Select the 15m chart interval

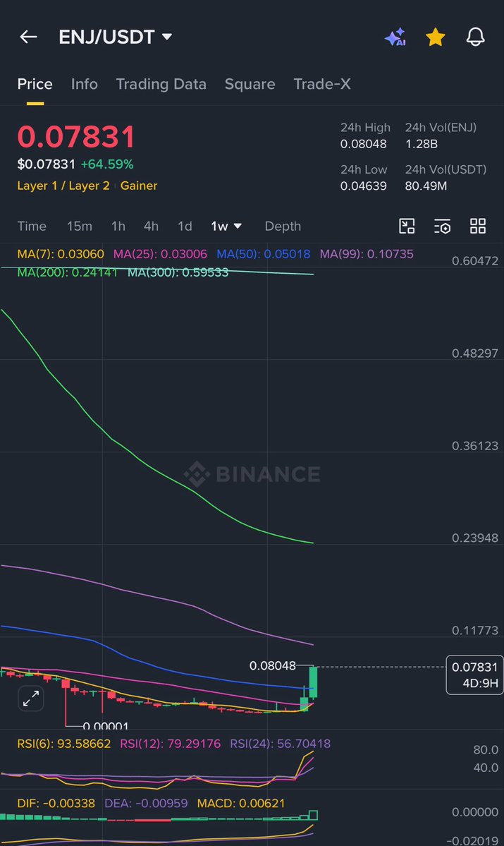click(79, 226)
